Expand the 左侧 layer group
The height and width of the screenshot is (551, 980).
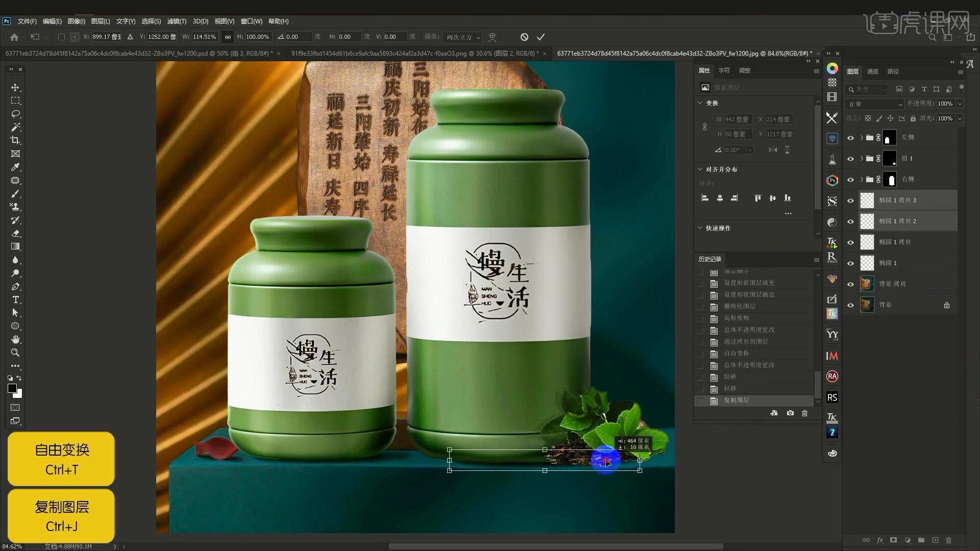pyautogui.click(x=862, y=137)
